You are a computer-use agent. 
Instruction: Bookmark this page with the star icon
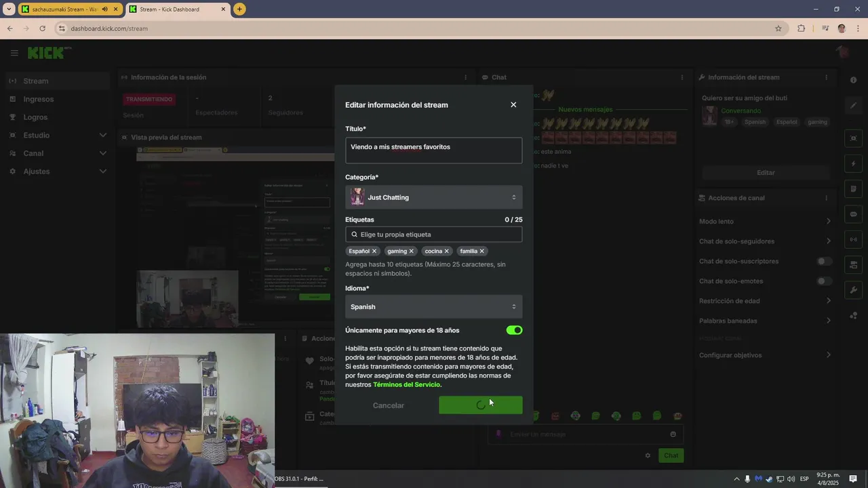click(x=778, y=28)
